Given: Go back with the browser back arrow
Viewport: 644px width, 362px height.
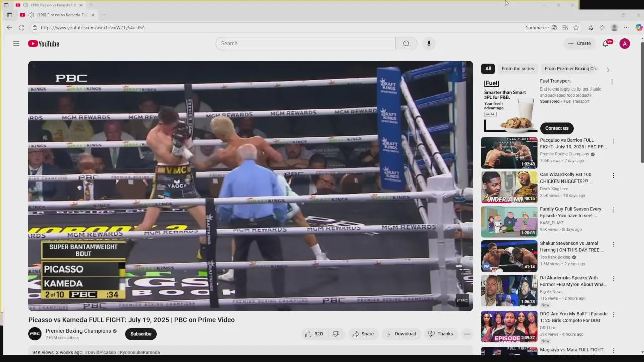Looking at the screenshot, I should point(9,28).
